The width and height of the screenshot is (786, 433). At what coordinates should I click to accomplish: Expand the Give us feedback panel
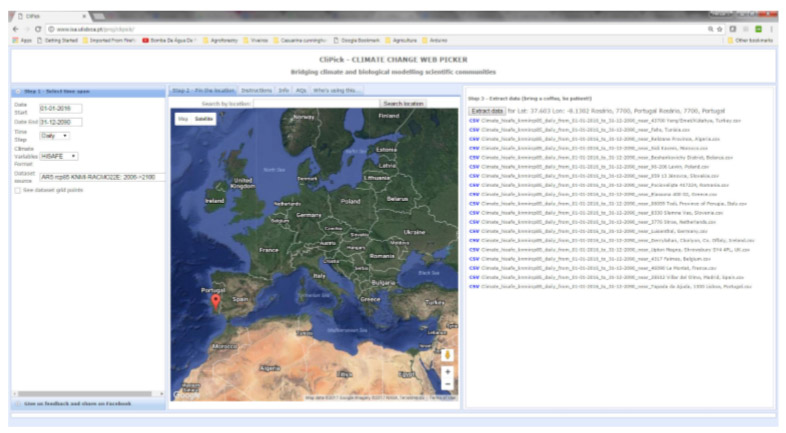click(88, 404)
